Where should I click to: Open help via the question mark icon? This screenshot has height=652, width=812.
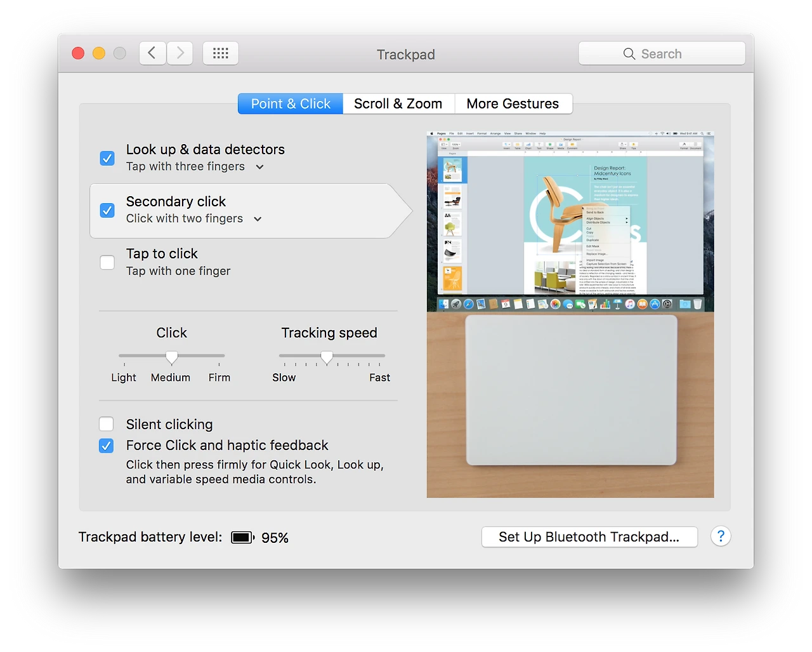point(721,536)
